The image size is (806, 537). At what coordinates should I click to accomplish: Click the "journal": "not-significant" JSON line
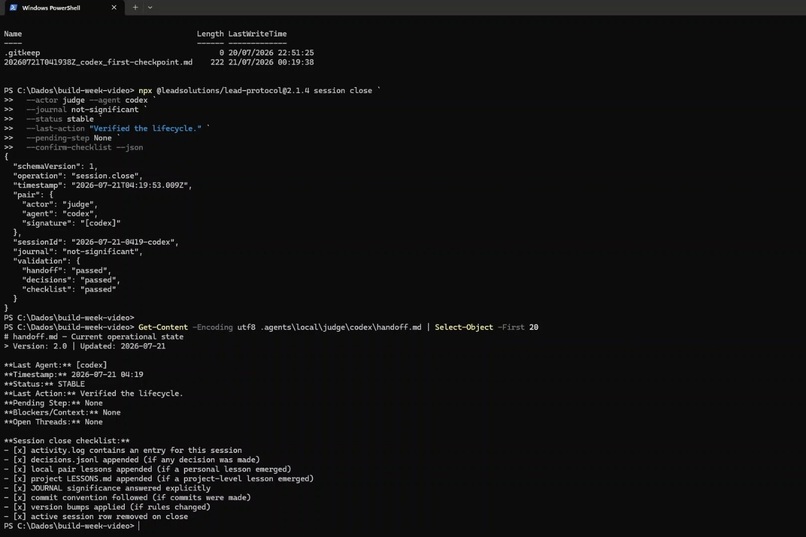coord(78,252)
